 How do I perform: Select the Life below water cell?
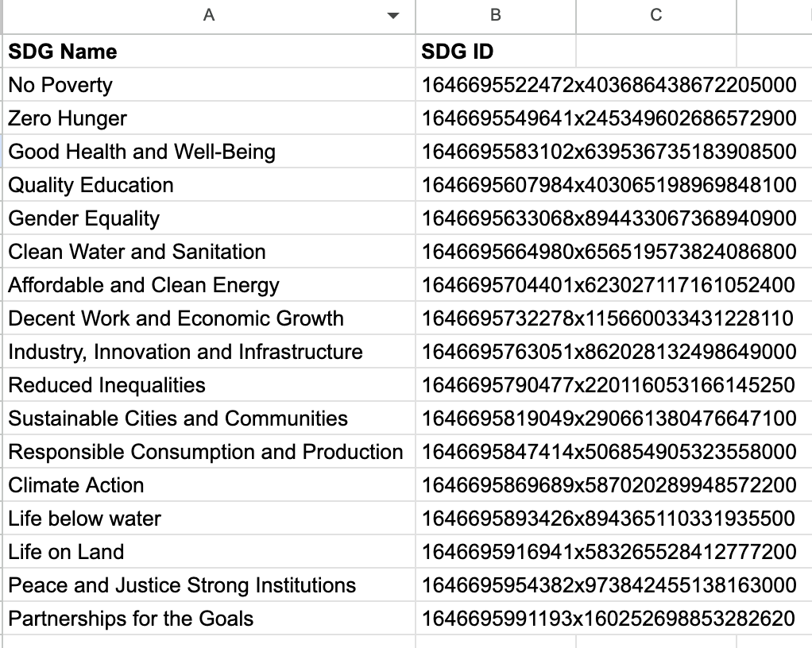click(209, 519)
